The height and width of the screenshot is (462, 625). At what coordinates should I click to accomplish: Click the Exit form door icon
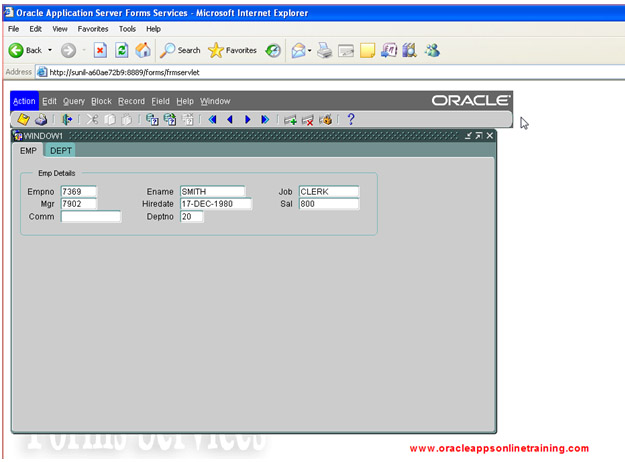[67, 119]
